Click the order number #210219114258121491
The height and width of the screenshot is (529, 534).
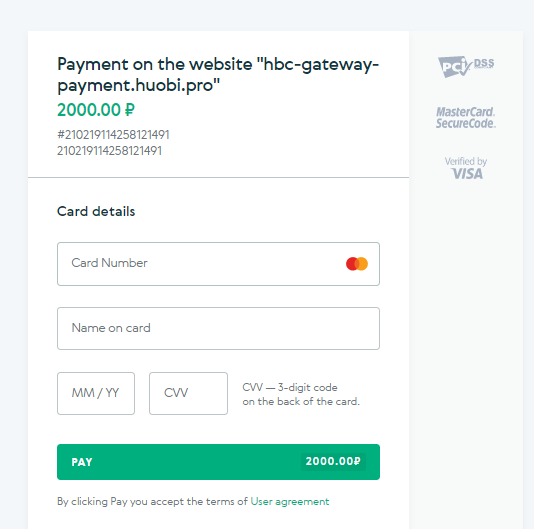click(113, 135)
